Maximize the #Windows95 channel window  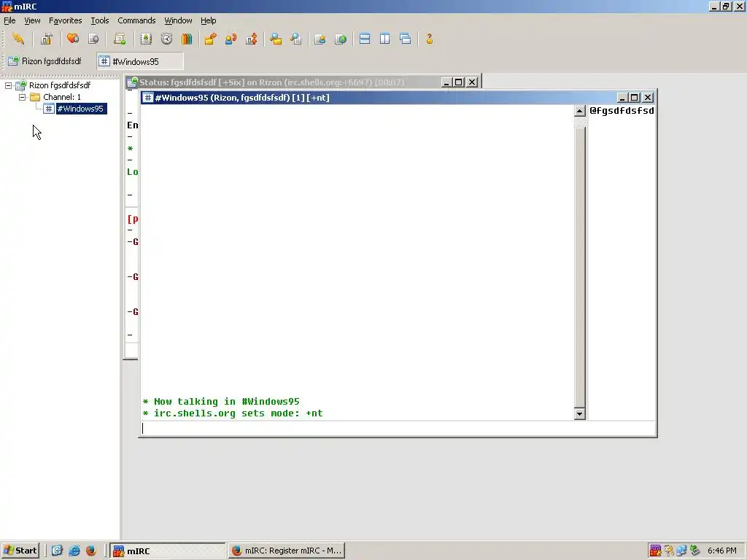(635, 98)
